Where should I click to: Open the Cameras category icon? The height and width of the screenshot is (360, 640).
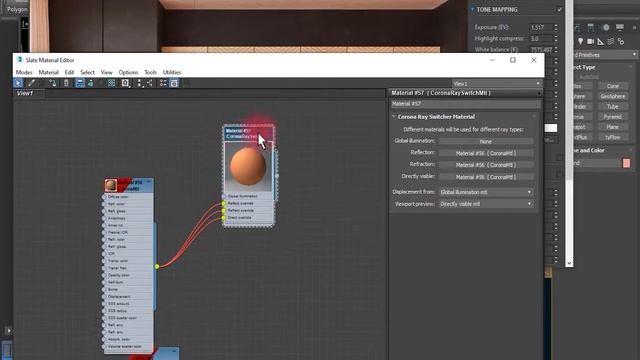(591, 41)
